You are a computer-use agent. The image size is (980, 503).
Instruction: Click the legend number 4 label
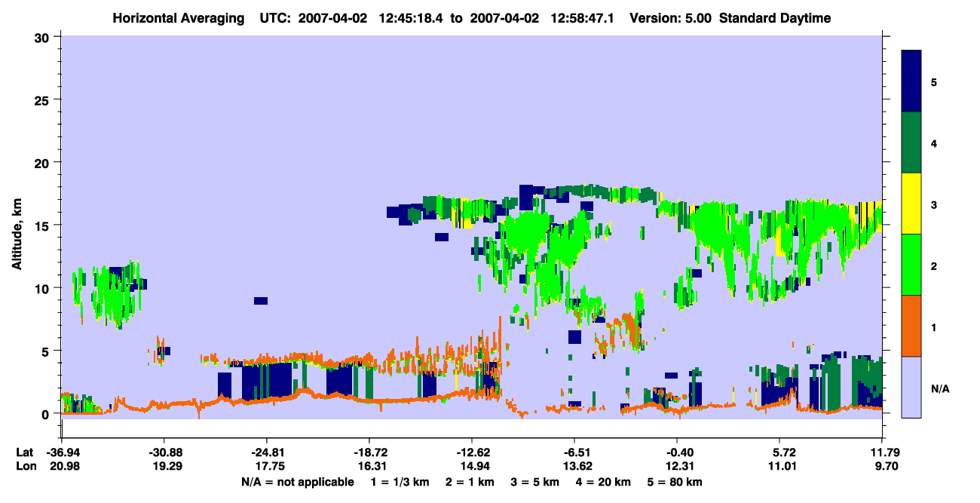tap(934, 143)
